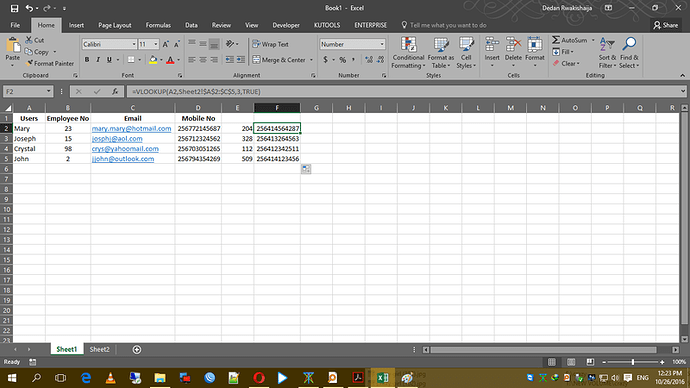690x388 pixels.
Task: Click the Auto Fill Options icon below F5
Action: point(306,169)
